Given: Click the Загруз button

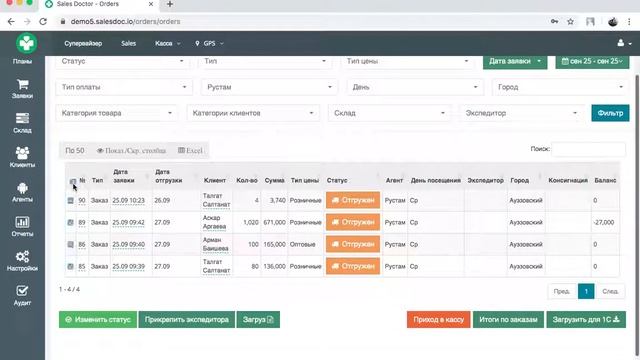Looking at the screenshot, I should [x=258, y=320].
